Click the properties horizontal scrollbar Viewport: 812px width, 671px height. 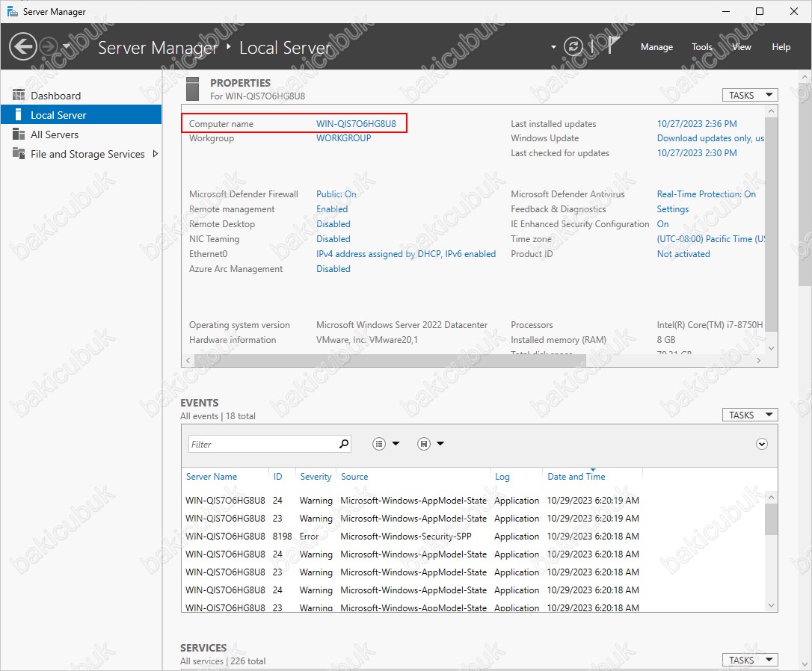coord(471,360)
